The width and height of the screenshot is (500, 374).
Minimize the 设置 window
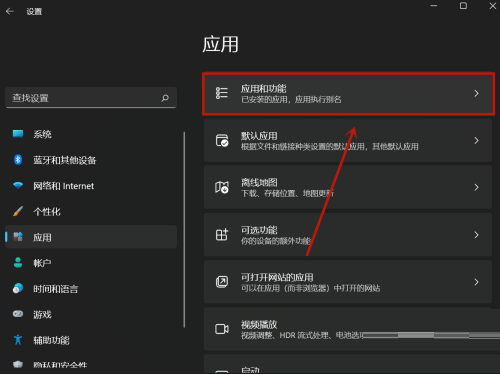click(x=434, y=6)
